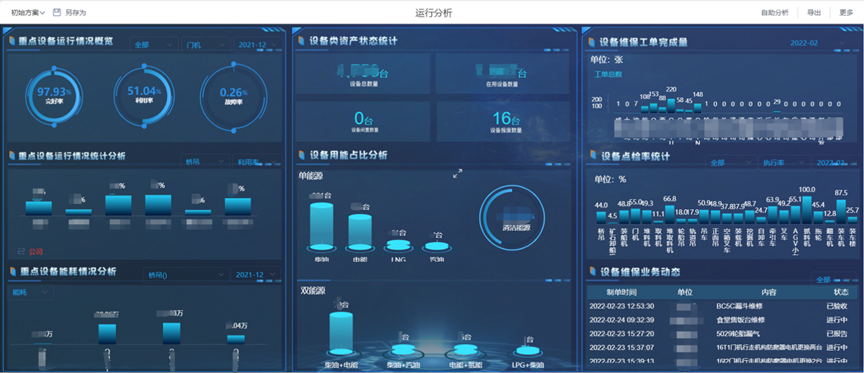Open the 桥吊 dropdown in 运行情况统计分析
The height and width of the screenshot is (373, 864).
click(x=204, y=161)
